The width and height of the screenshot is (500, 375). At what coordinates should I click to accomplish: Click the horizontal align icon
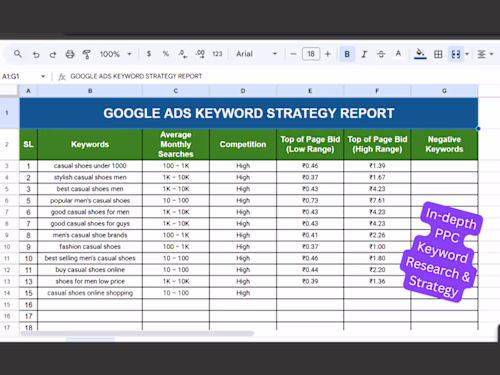pyautogui.click(x=481, y=54)
